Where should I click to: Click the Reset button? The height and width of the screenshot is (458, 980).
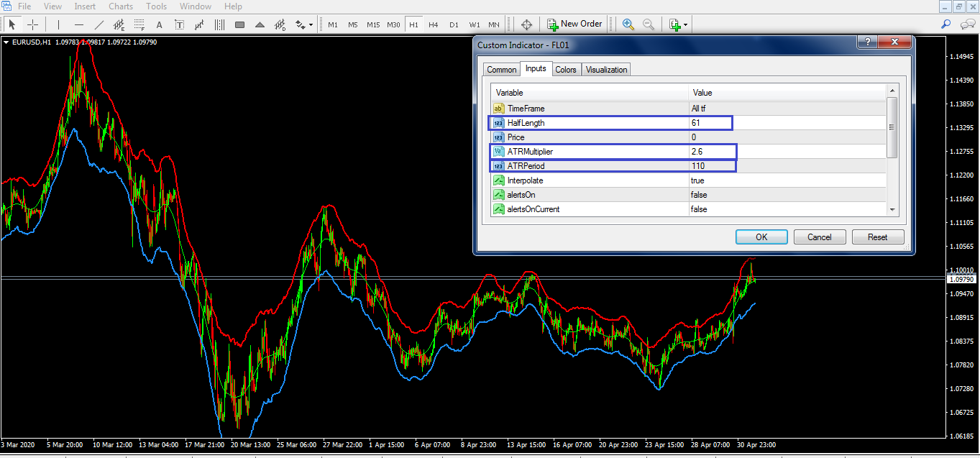pos(878,237)
